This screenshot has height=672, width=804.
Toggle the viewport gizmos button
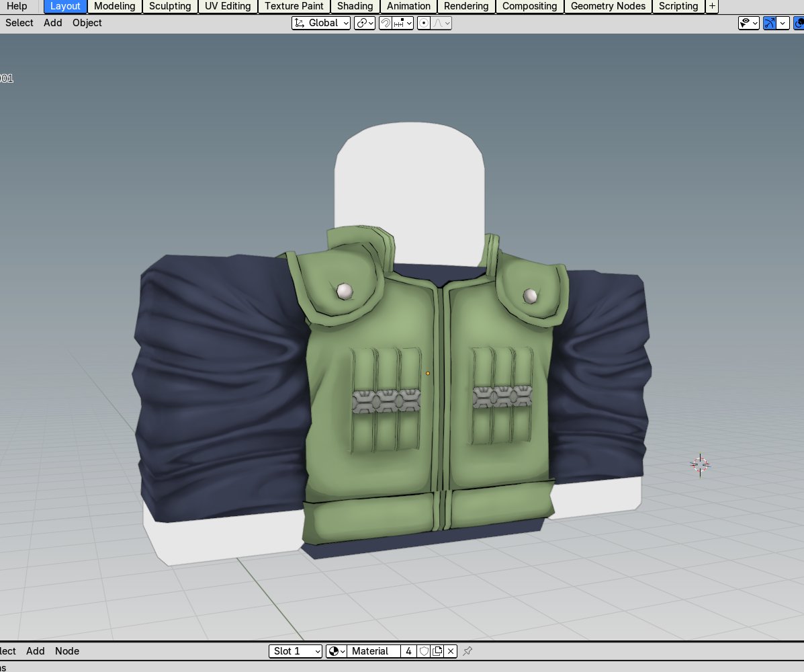point(769,23)
